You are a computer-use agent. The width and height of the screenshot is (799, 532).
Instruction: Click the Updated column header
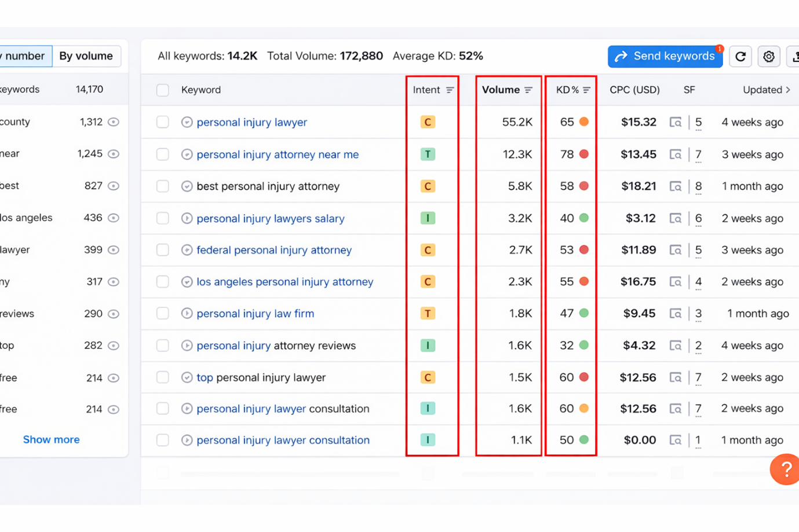pos(767,90)
